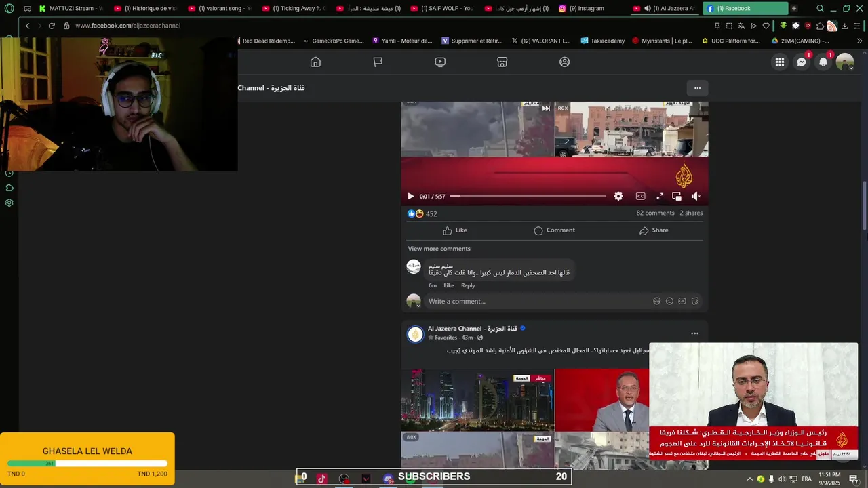Open Facebook notifications bell

(x=823, y=62)
